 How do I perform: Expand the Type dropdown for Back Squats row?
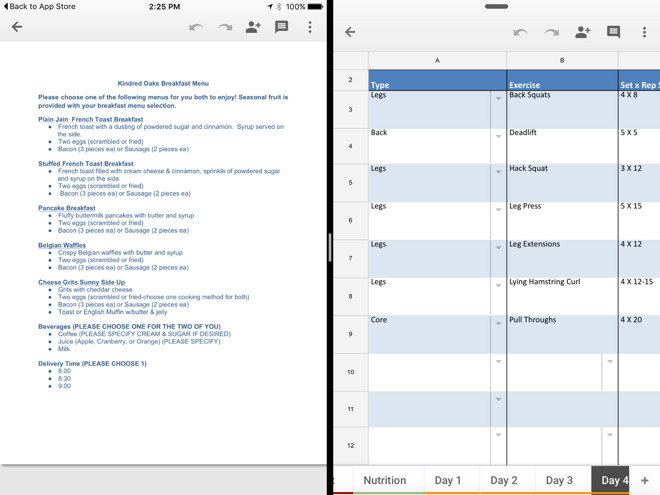[498, 98]
